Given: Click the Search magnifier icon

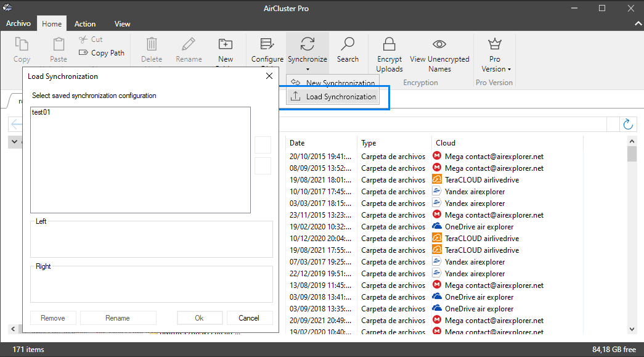Looking at the screenshot, I should click(x=348, y=45).
